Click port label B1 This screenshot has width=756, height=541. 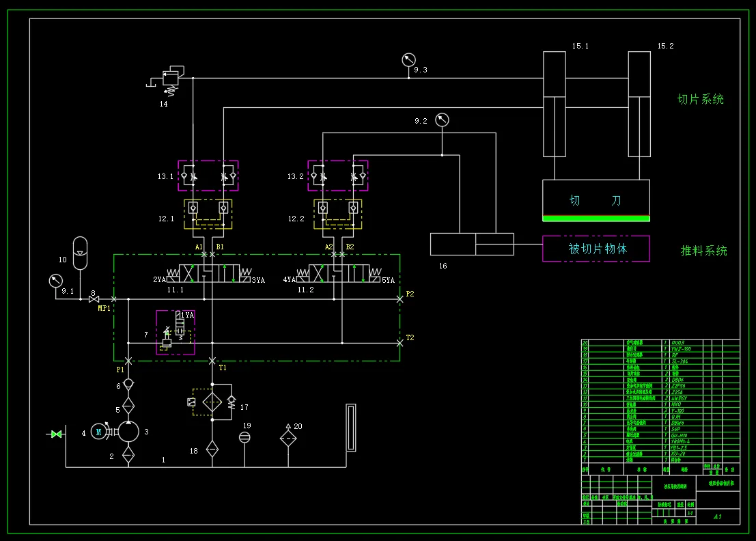click(x=220, y=247)
